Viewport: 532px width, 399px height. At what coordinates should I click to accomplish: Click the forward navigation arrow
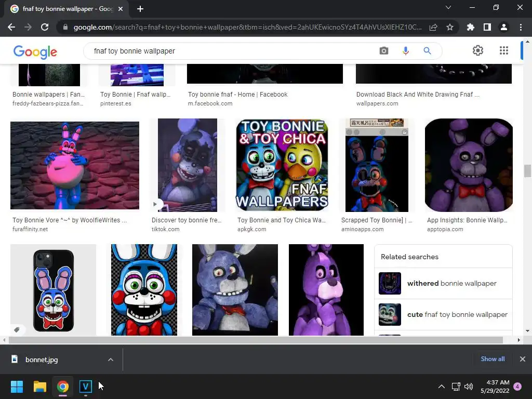click(28, 27)
